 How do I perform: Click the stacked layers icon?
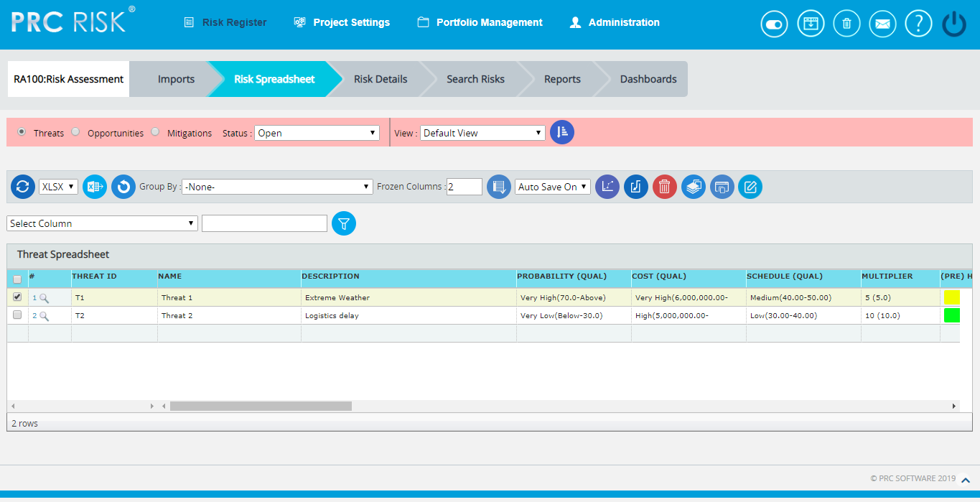(694, 187)
